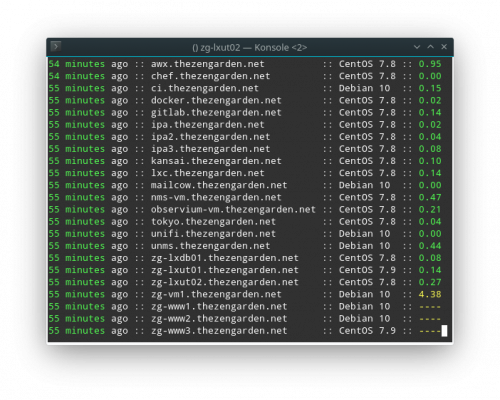Click 'Debian 10' on mailcow row

(x=364, y=185)
